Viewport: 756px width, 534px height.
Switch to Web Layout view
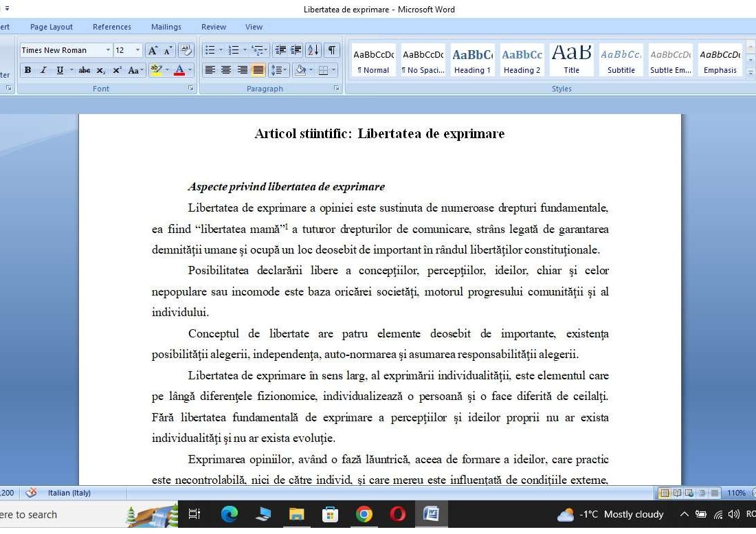point(690,493)
